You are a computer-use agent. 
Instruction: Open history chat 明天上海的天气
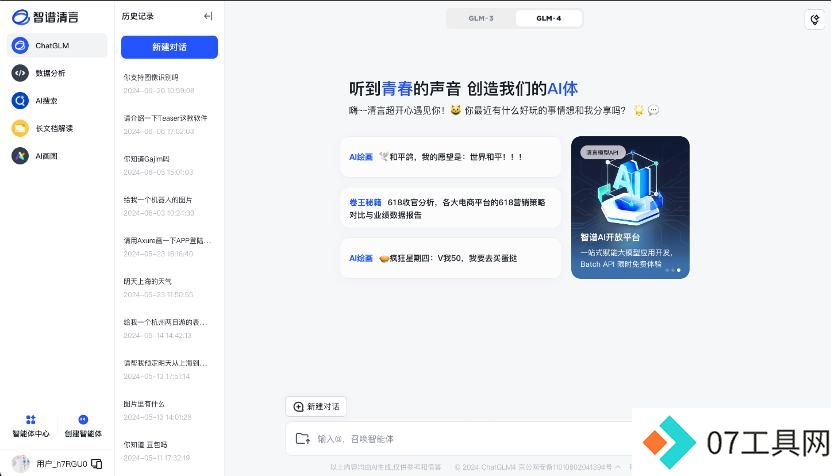169,288
